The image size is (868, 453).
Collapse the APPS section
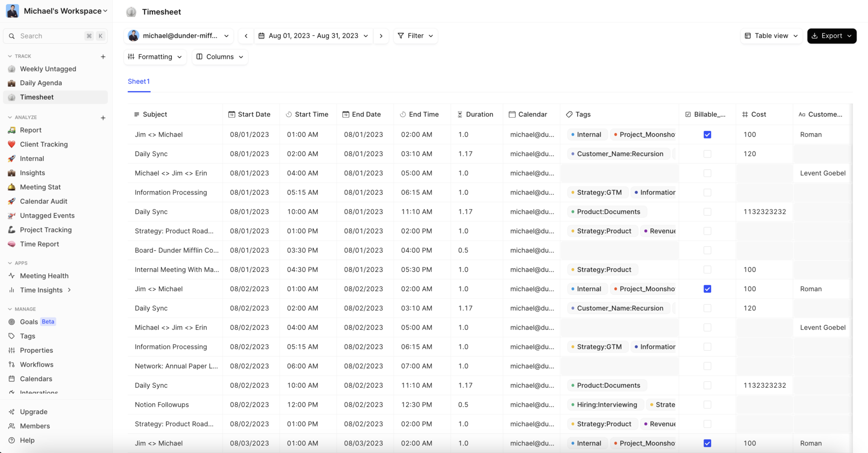10,263
